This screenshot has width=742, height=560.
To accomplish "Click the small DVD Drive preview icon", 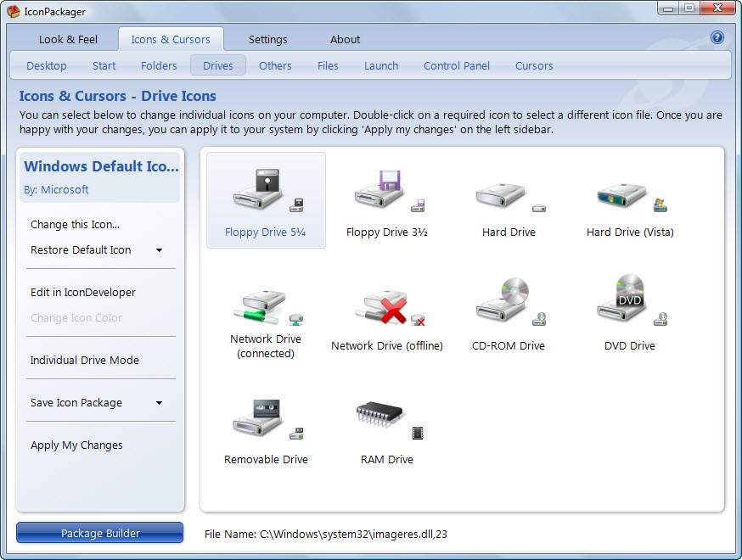I will coord(660,319).
